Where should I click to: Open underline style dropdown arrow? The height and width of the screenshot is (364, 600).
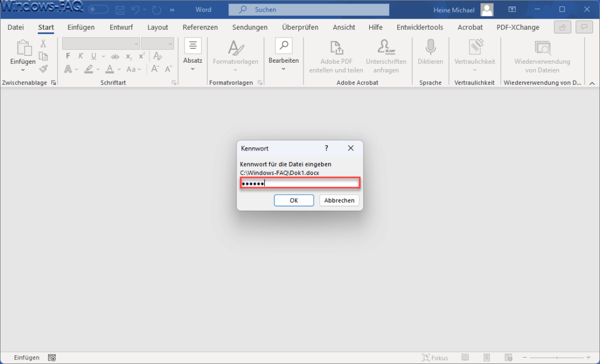click(103, 57)
